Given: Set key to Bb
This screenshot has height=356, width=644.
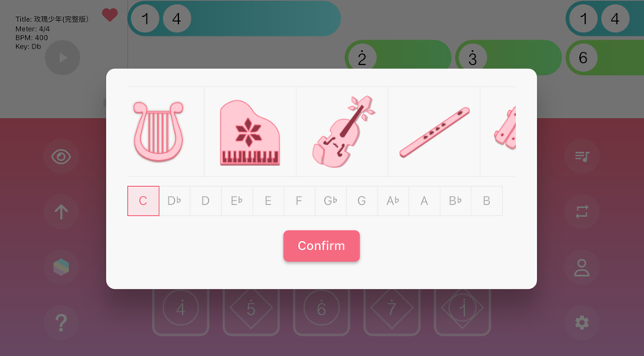Looking at the screenshot, I should [455, 201].
